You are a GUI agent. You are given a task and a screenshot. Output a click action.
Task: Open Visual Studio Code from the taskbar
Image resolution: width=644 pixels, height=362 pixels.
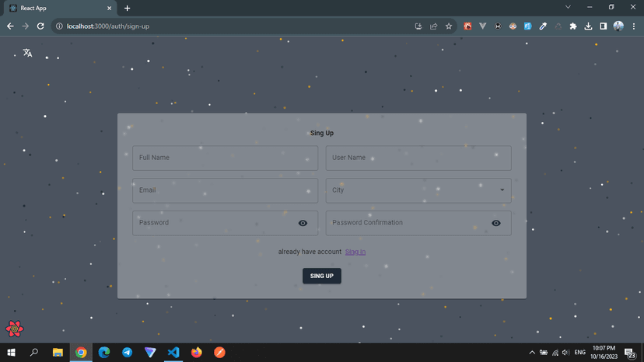point(173,353)
